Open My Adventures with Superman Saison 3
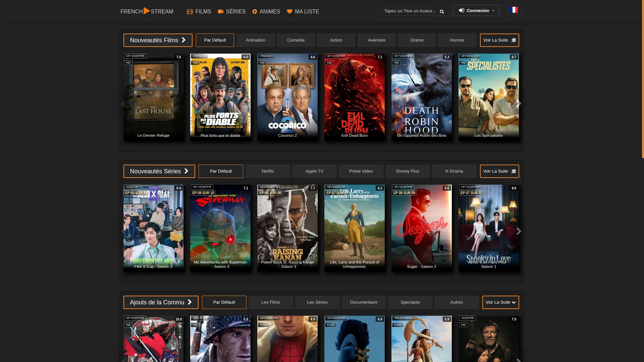644x362 pixels. pos(220,228)
